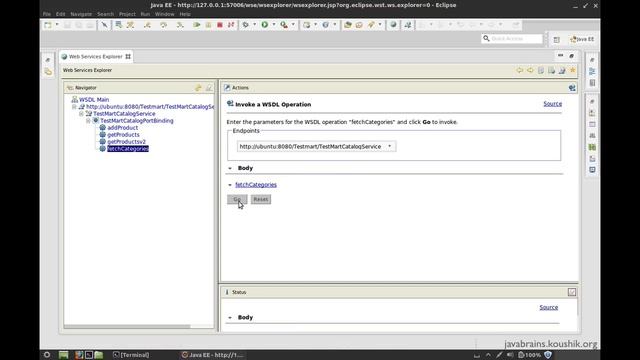Open the web browser globe icon
Image resolution: width=640 pixels, height=360 pixels.
click(x=393, y=25)
